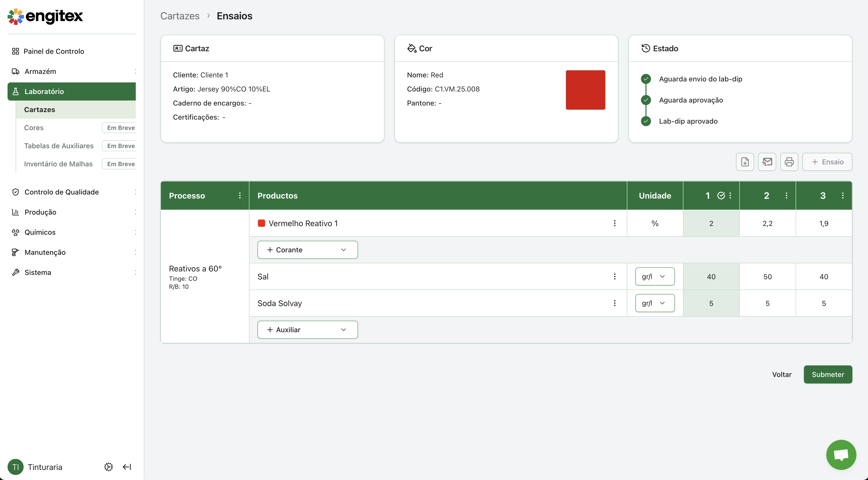868x480 pixels.
Task: Click the print icon button
Action: pyautogui.click(x=789, y=162)
